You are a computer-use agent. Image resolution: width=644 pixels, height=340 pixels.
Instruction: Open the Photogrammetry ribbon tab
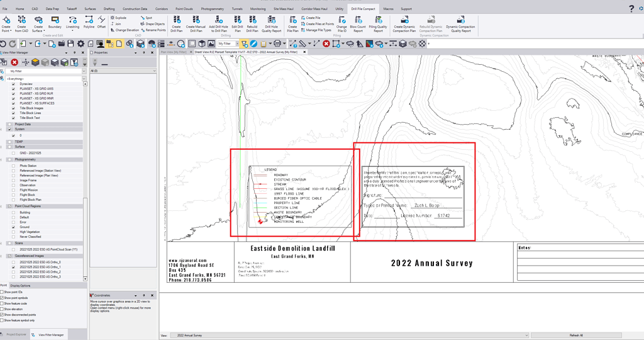[x=213, y=9]
